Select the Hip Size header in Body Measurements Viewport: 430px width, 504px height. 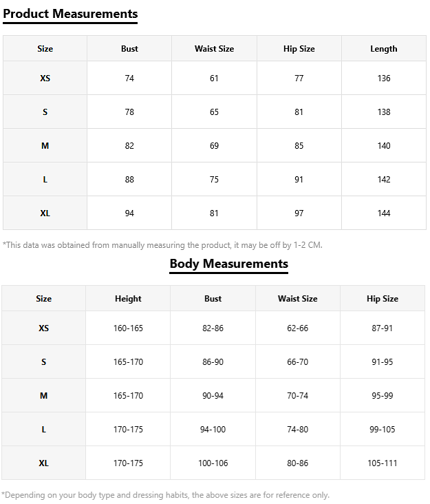tap(382, 299)
